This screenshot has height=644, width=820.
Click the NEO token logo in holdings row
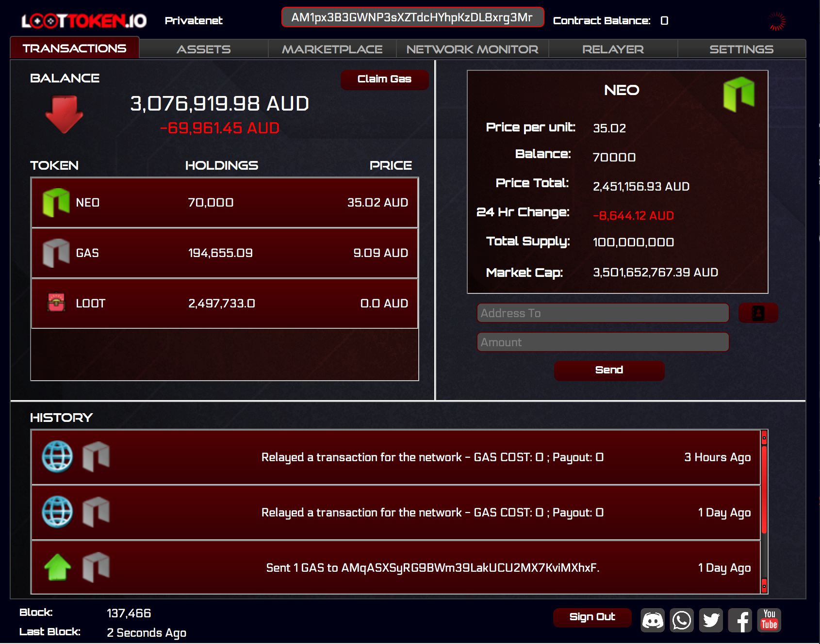coord(56,202)
